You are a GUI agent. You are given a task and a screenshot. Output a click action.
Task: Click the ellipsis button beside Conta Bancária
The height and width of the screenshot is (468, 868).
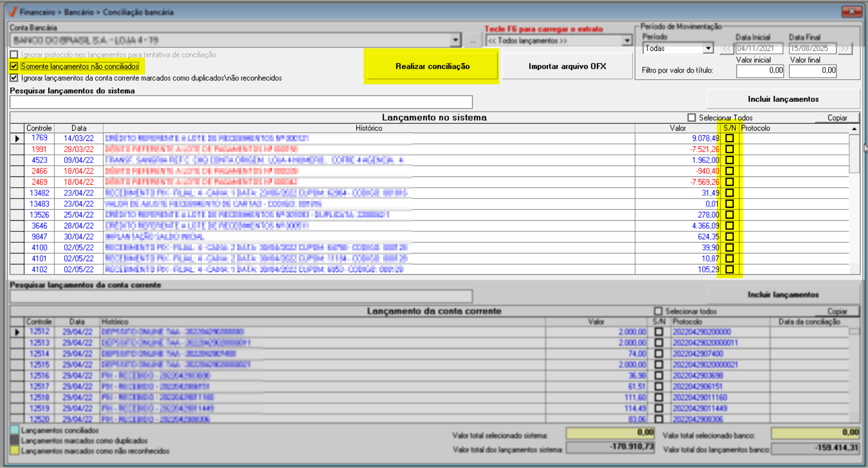point(473,40)
